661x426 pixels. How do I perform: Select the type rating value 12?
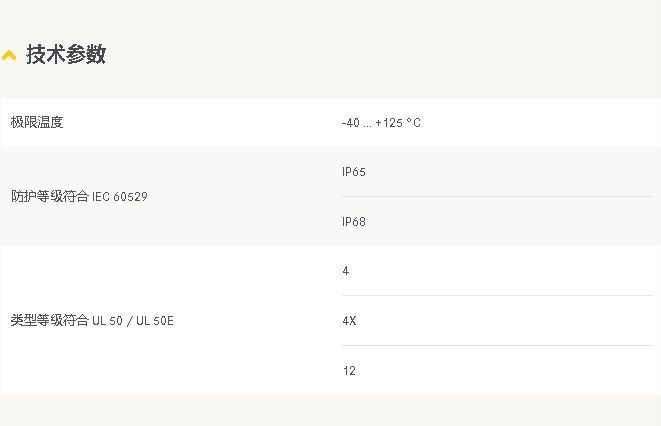(349, 371)
